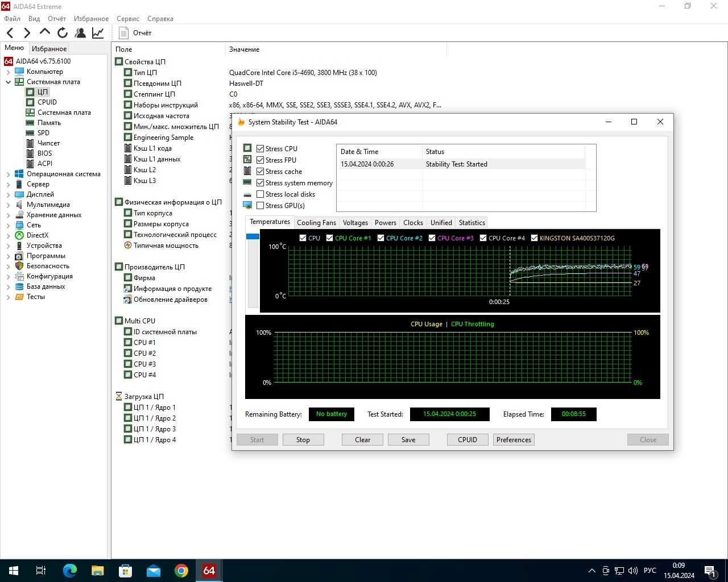
Task: Show hidden system tray icons
Action: point(591,571)
